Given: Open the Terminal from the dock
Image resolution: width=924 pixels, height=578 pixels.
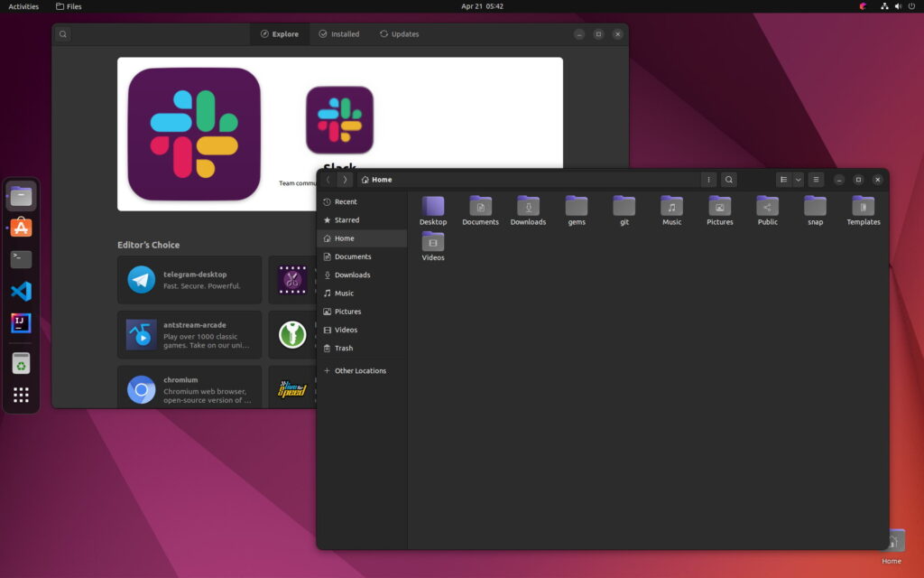Looking at the screenshot, I should pos(22,259).
